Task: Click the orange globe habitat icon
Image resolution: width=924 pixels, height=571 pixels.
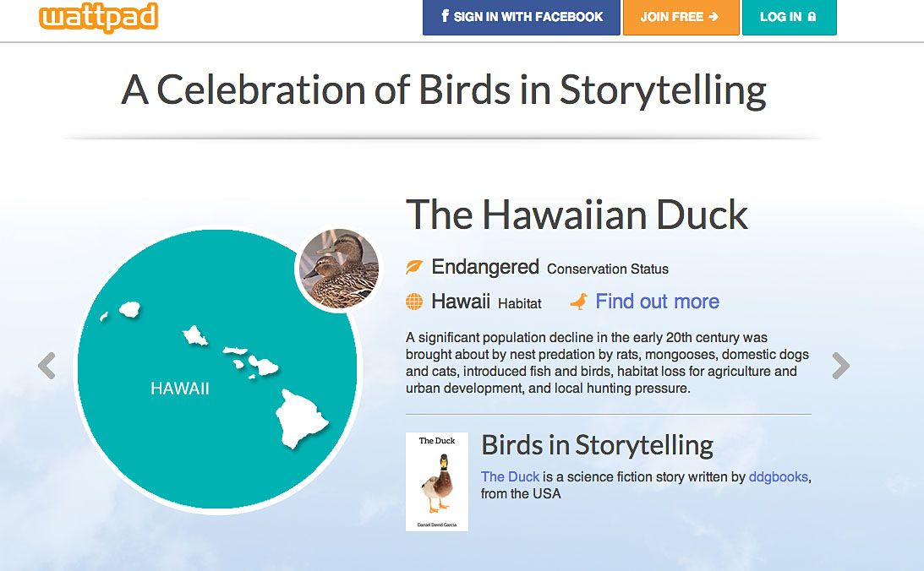Action: click(x=414, y=302)
